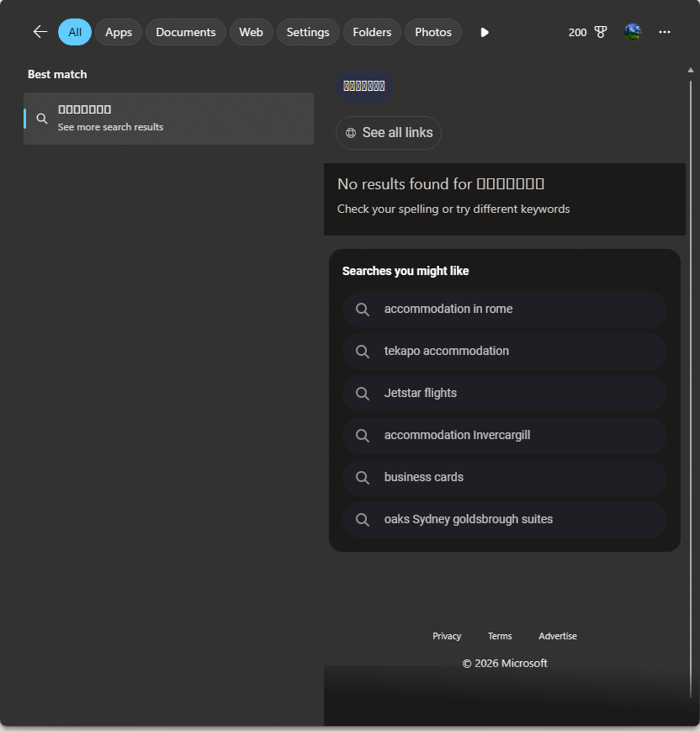Click the Searches you might like heading
The image size is (700, 731).
(406, 271)
